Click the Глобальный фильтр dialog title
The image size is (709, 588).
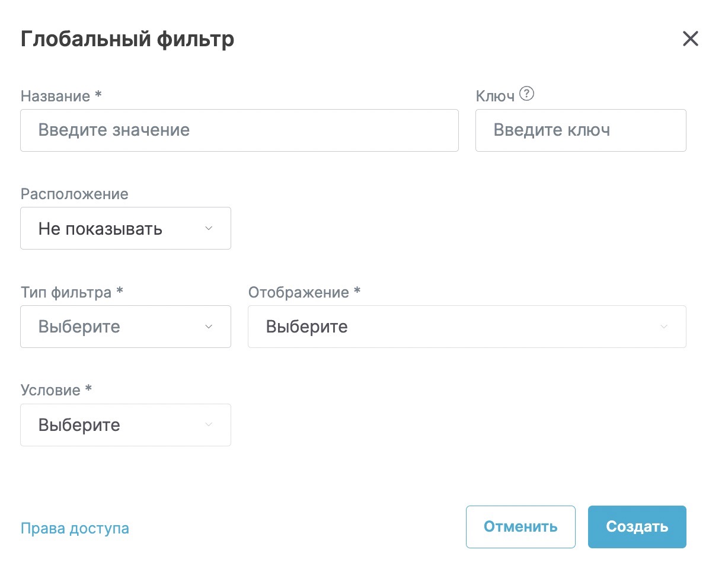point(127,39)
